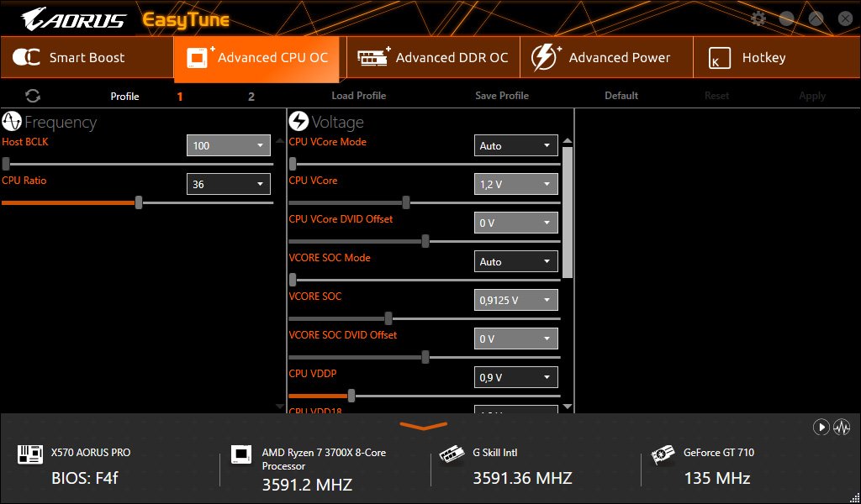Open the CPU Ratio dropdown
The height and width of the screenshot is (504, 861).
tap(228, 184)
